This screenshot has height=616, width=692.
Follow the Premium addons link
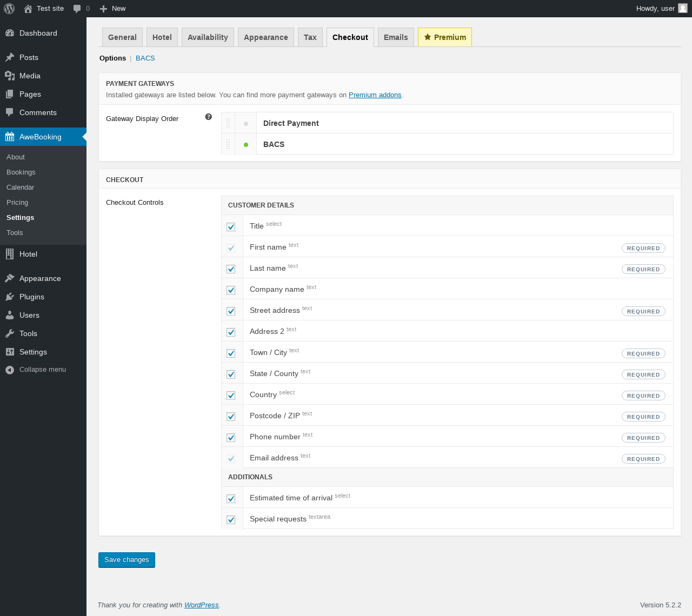pyautogui.click(x=375, y=95)
